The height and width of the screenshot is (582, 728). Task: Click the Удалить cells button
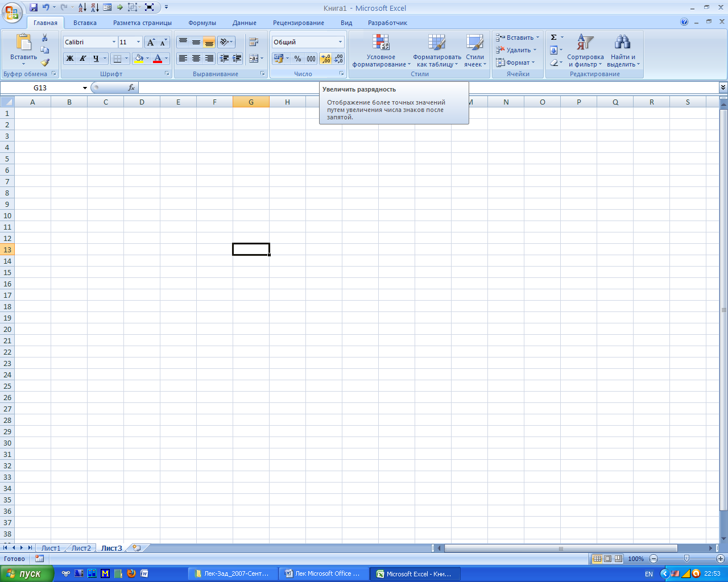[x=516, y=50]
